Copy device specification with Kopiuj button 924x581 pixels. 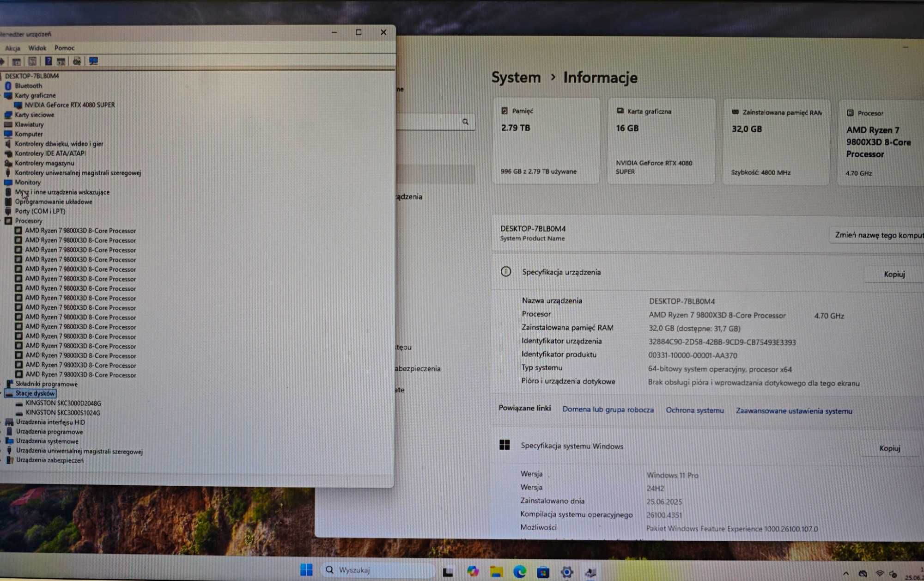pyautogui.click(x=894, y=274)
